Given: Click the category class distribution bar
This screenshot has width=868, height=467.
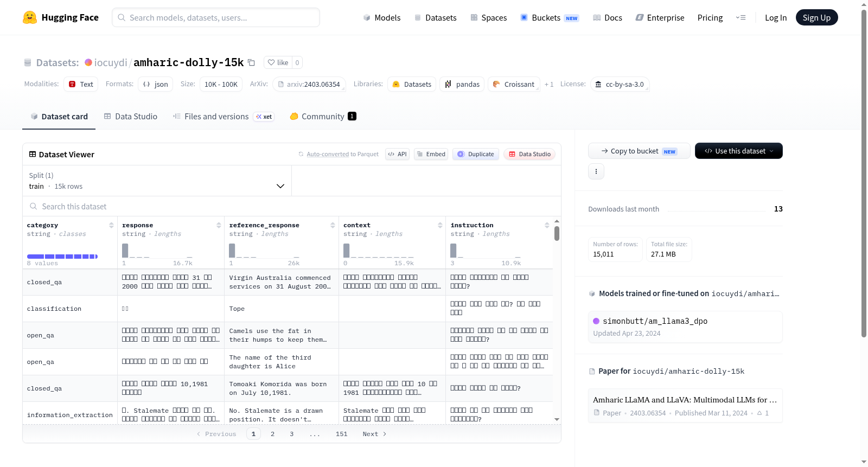Looking at the screenshot, I should (x=62, y=256).
